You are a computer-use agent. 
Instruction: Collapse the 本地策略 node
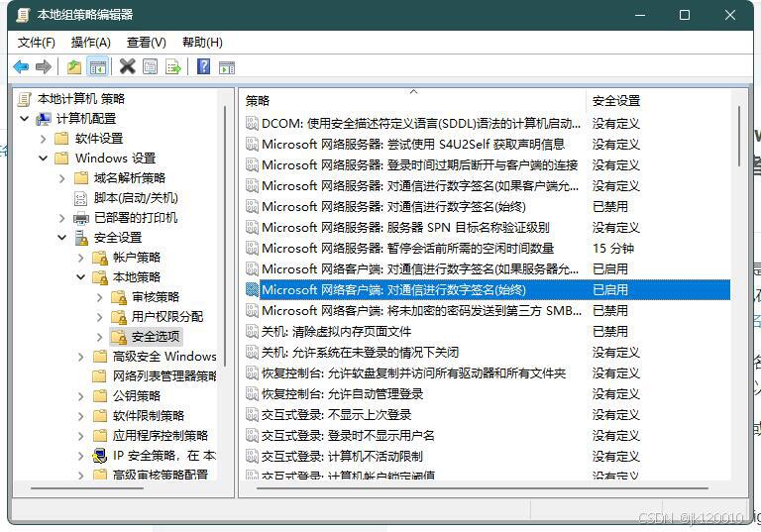[80, 277]
